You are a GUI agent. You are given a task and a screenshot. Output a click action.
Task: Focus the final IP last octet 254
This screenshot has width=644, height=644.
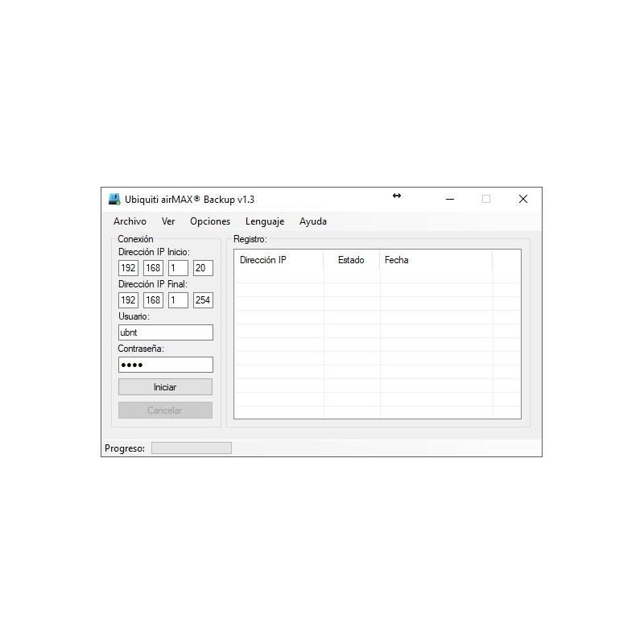(203, 299)
